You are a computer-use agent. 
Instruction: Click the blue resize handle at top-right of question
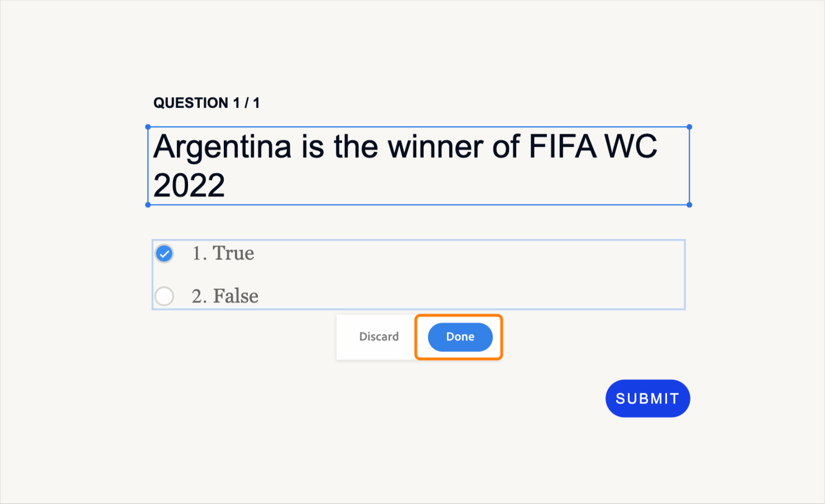tap(690, 126)
